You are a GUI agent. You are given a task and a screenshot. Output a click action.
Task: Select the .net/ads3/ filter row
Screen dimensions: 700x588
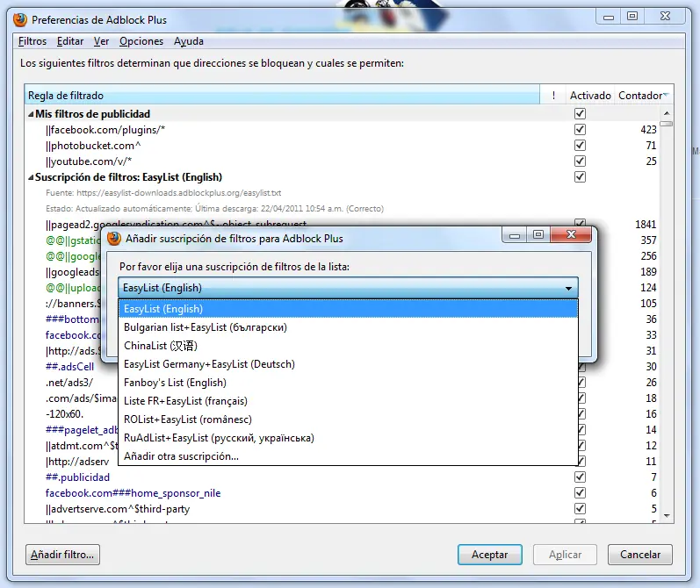coord(69,383)
